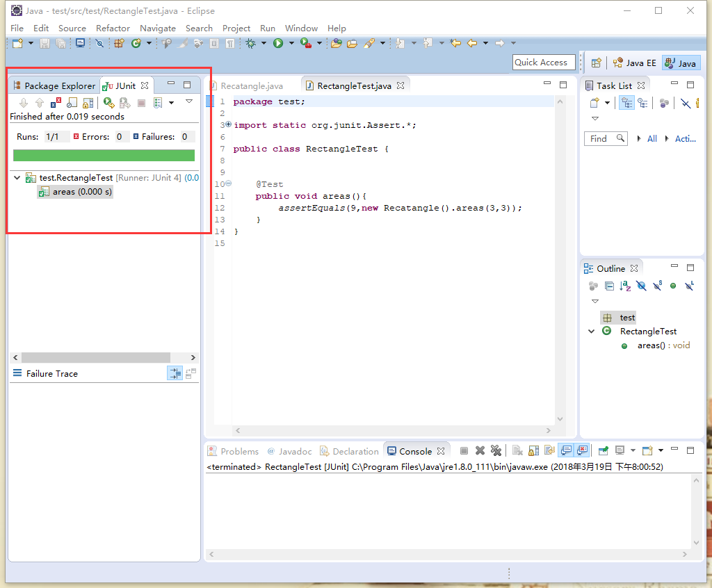Click the New Task icon in Task List
The image size is (712, 588).
pos(594,103)
